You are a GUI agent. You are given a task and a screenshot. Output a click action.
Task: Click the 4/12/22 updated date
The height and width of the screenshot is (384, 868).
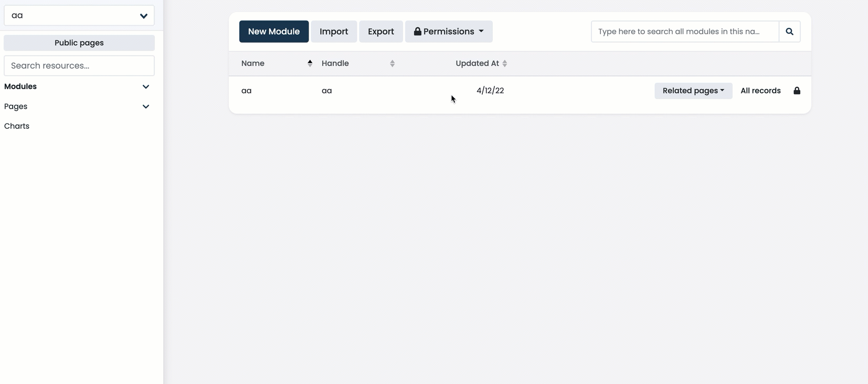490,90
